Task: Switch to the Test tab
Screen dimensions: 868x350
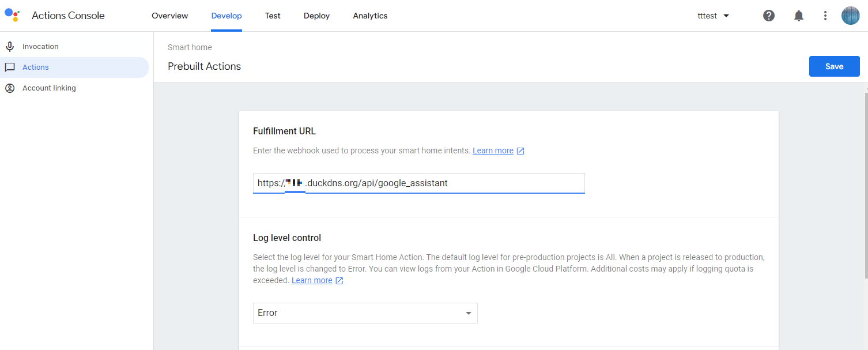Action: [273, 16]
